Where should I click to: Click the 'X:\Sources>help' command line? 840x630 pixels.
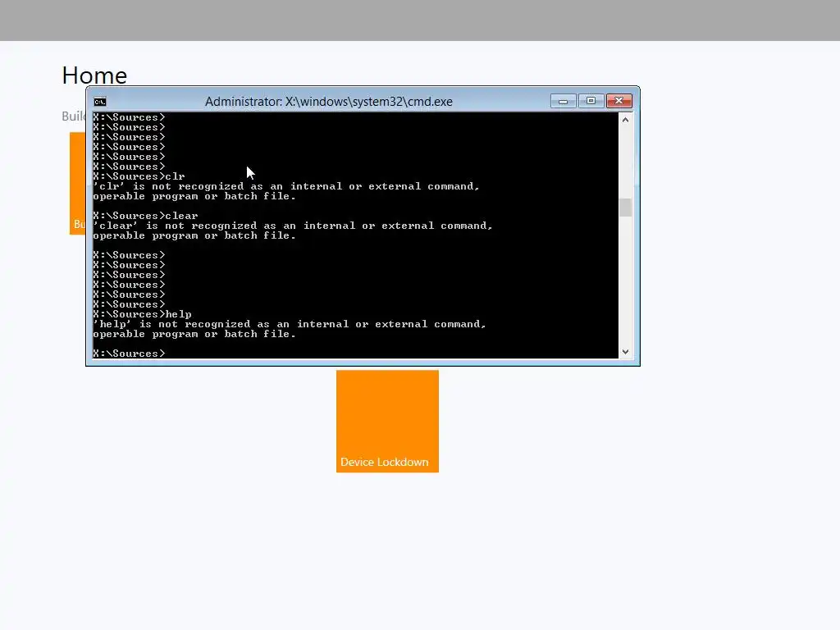142,314
